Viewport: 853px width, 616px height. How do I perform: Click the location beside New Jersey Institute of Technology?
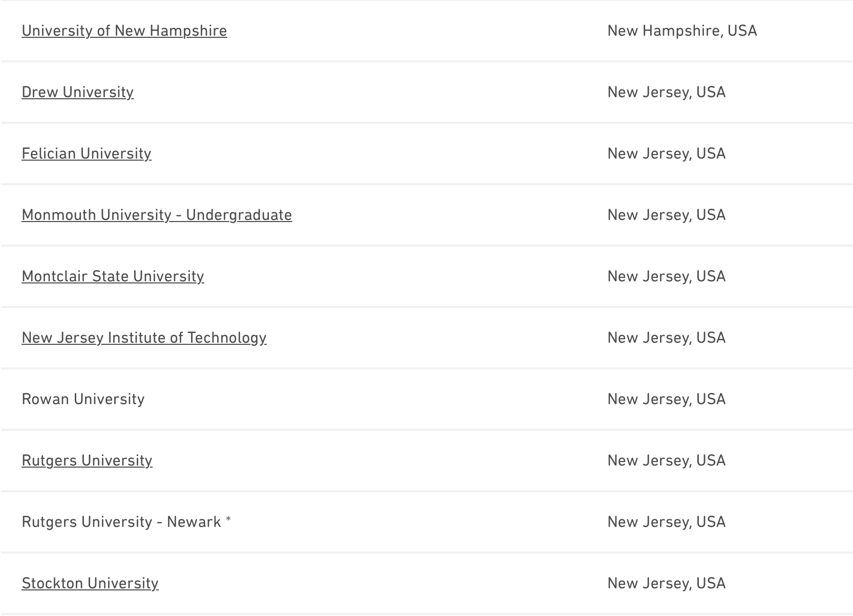pyautogui.click(x=666, y=338)
